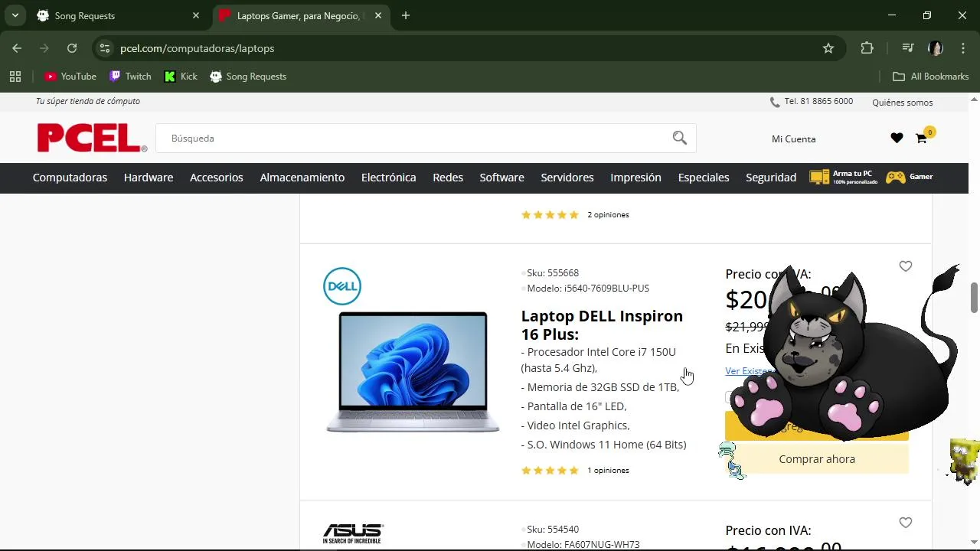Open Quiénes somos link

(x=903, y=103)
